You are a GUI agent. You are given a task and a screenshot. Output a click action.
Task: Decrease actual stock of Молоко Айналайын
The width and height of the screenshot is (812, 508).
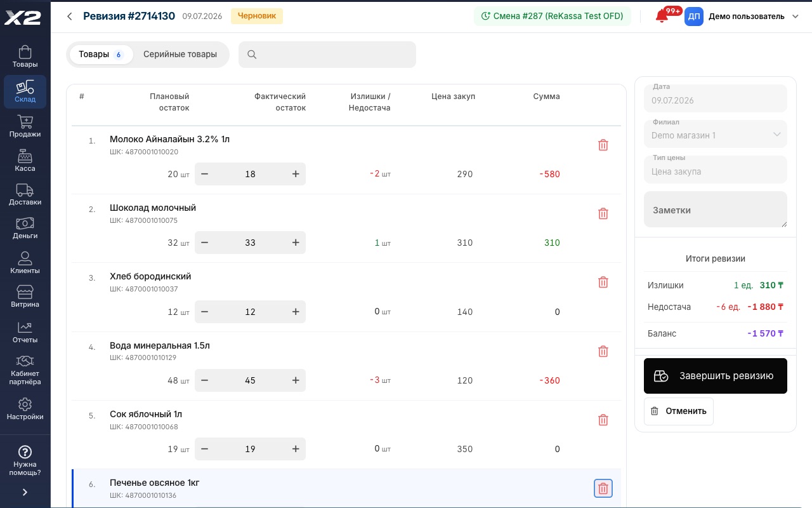click(205, 174)
